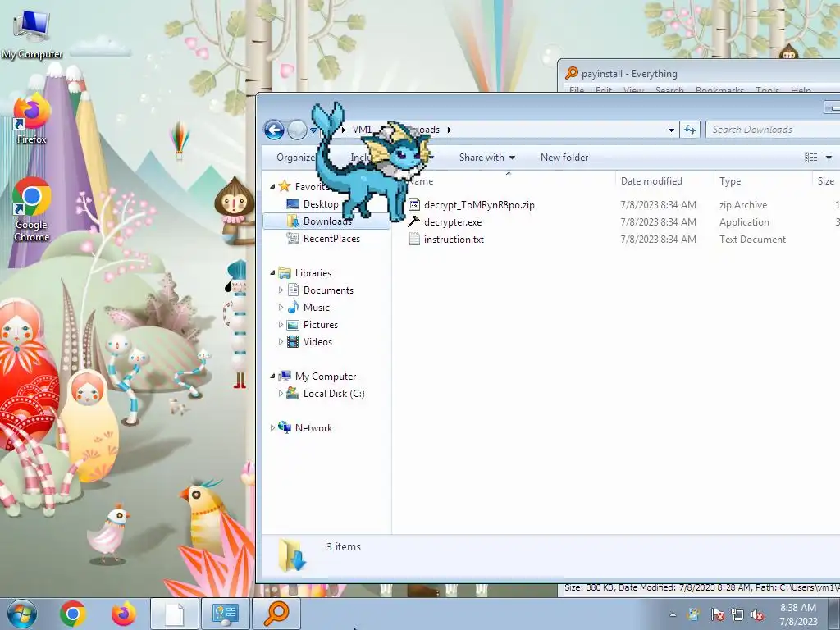Click the safely remove hardware tray icon
The width and height of the screenshot is (840, 630).
694,614
